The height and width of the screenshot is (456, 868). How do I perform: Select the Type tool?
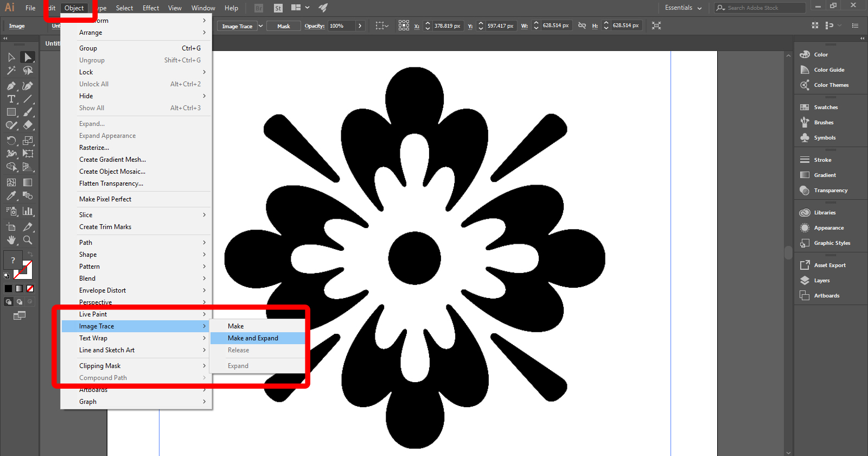coord(11,99)
